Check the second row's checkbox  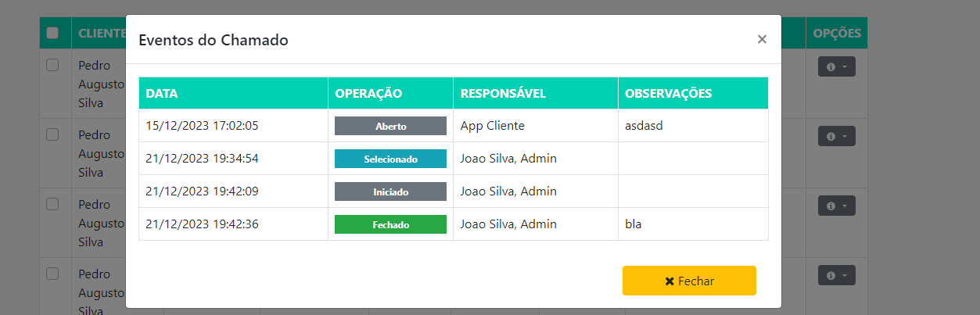pos(53,134)
